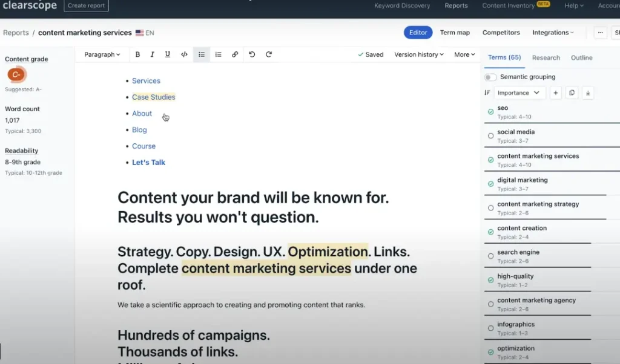The height and width of the screenshot is (364, 620).
Task: Click status check for digital marketing term
Action: pyautogui.click(x=490, y=184)
